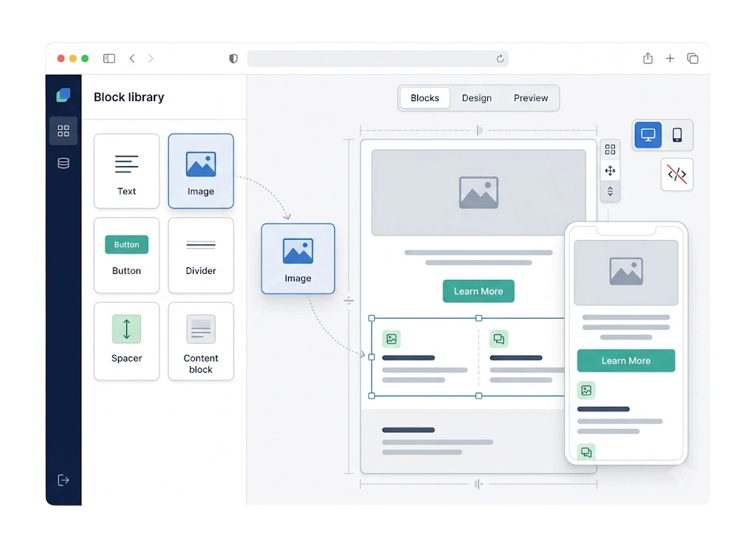756x547 pixels.
Task: Click the privacy shield icon
Action: 233,58
